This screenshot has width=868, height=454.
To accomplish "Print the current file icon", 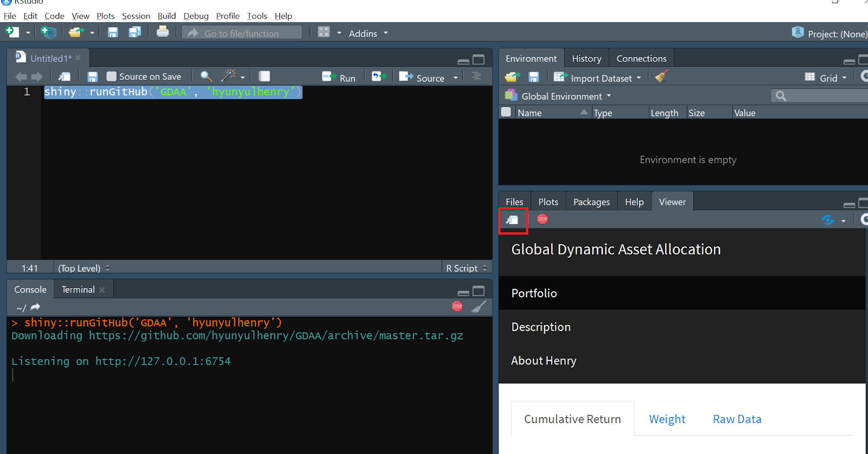I will pos(163,32).
